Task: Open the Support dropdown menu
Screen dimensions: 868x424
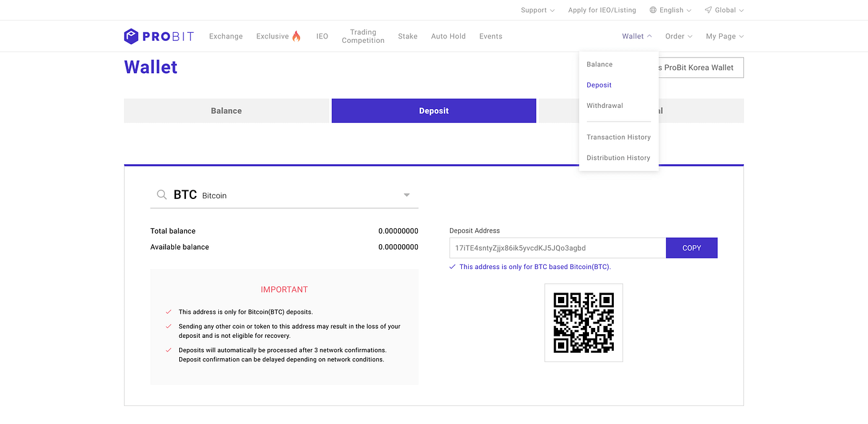Action: click(538, 10)
